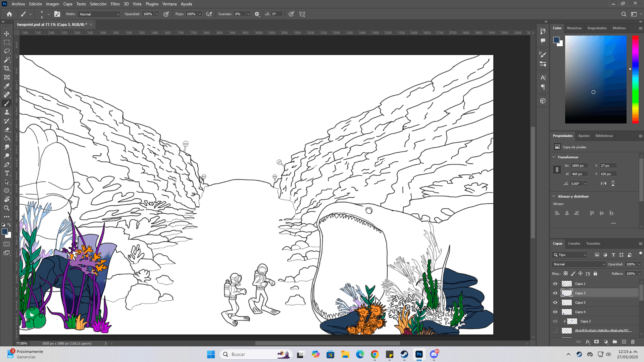This screenshot has width=644, height=362.
Task: Open the brush Modo dropdown
Action: coord(99,14)
